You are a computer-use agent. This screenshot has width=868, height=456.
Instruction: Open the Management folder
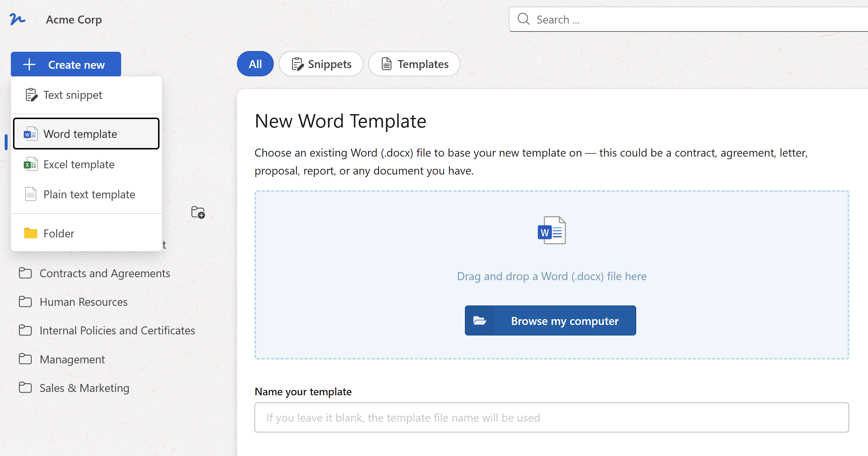coord(72,359)
